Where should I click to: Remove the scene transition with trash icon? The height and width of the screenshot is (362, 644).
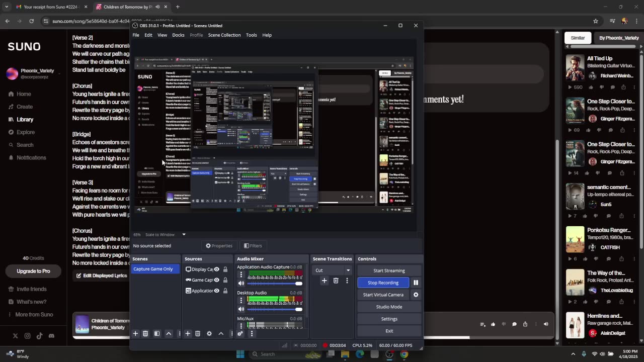pyautogui.click(x=336, y=281)
